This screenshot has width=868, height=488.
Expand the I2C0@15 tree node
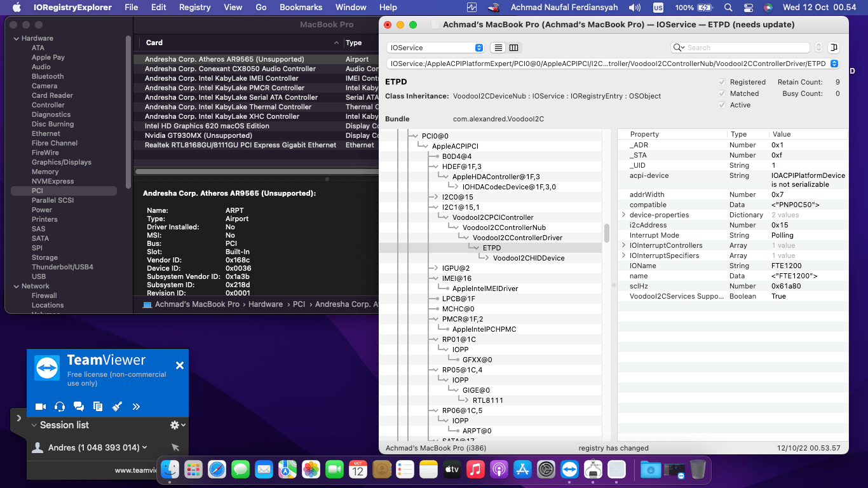[x=436, y=197]
